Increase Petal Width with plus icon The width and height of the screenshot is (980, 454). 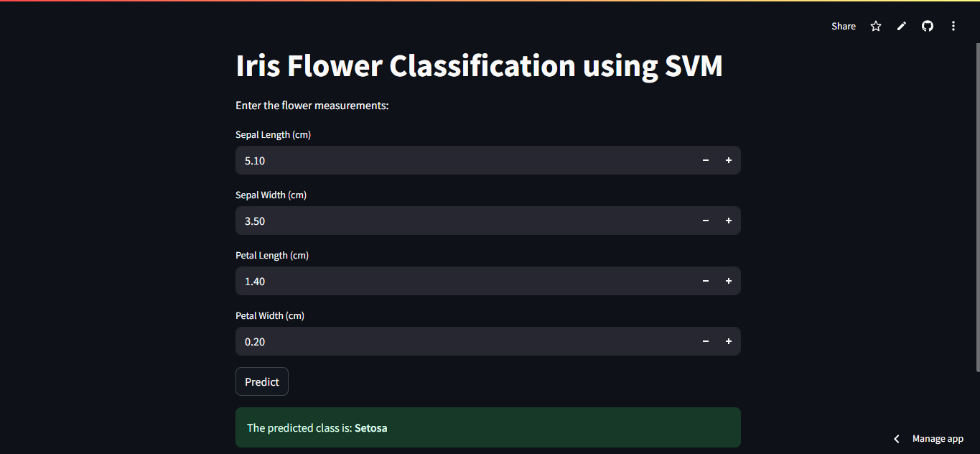729,341
